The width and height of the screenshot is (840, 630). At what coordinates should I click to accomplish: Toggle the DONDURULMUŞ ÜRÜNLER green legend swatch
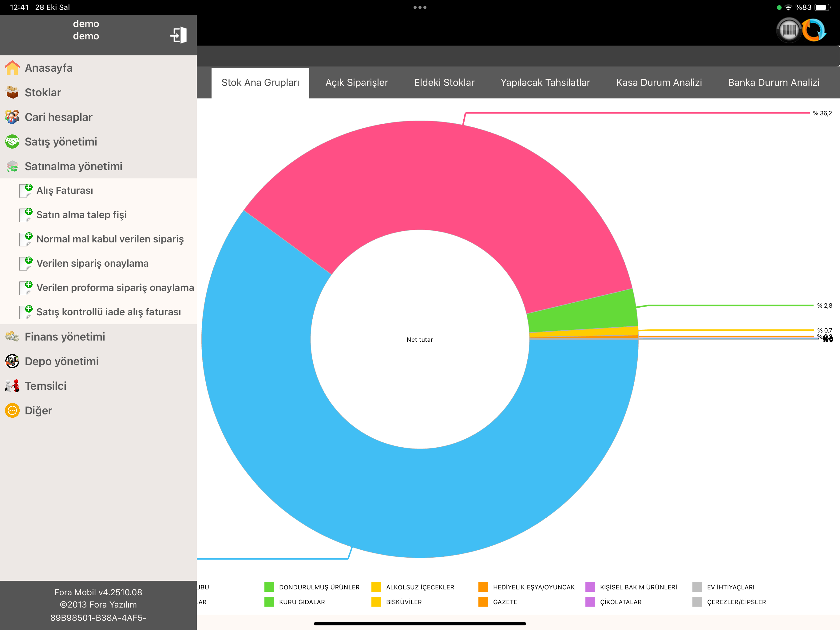(x=269, y=587)
